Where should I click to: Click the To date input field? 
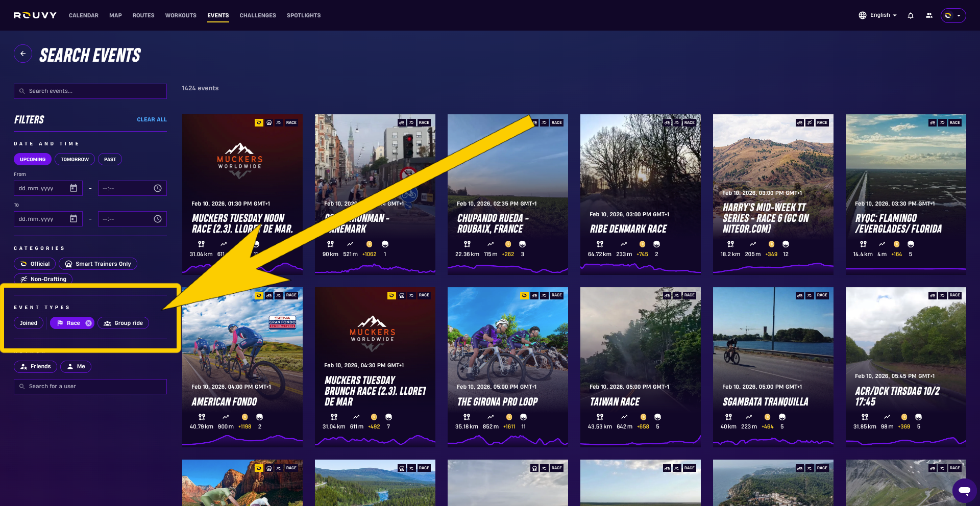[x=48, y=219]
